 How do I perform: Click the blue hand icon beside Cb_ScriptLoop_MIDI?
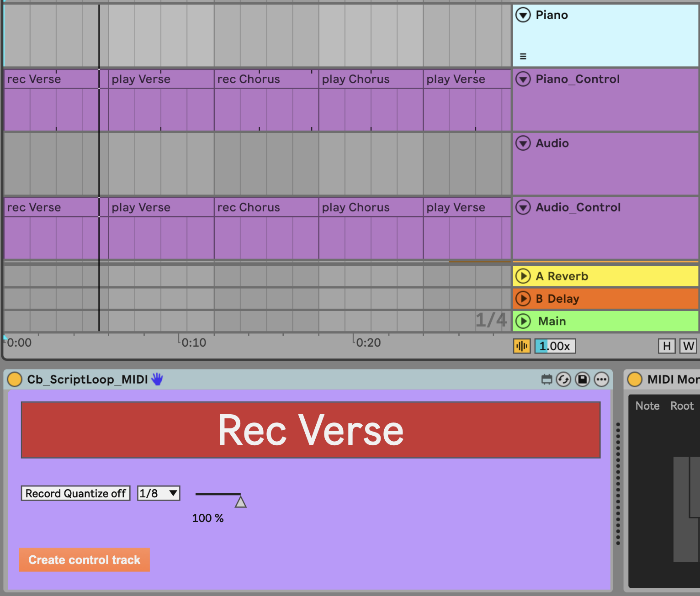[x=157, y=379]
